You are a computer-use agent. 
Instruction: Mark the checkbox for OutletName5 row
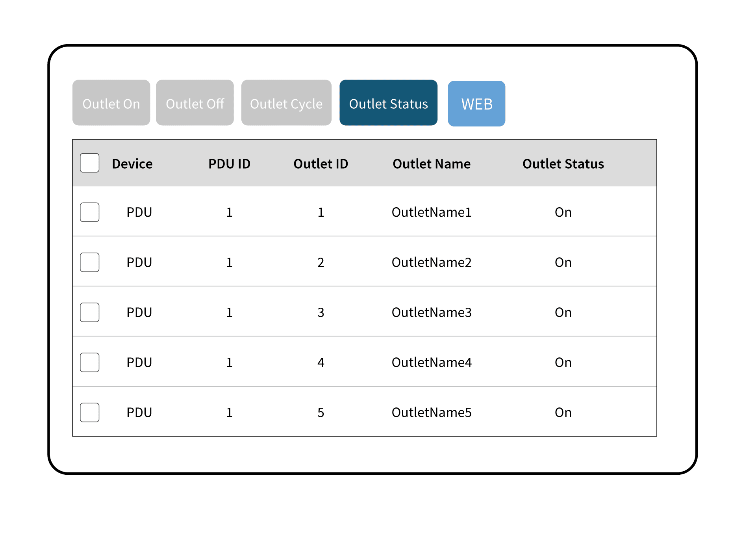(x=90, y=413)
